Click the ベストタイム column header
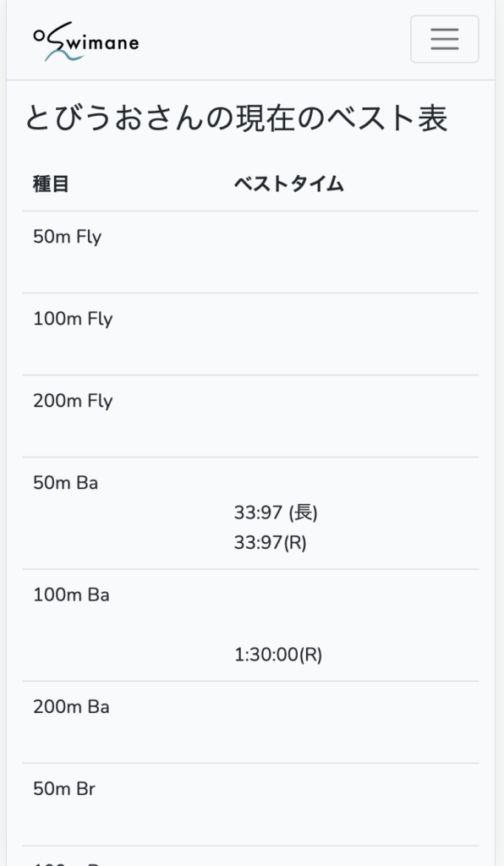 [288, 184]
